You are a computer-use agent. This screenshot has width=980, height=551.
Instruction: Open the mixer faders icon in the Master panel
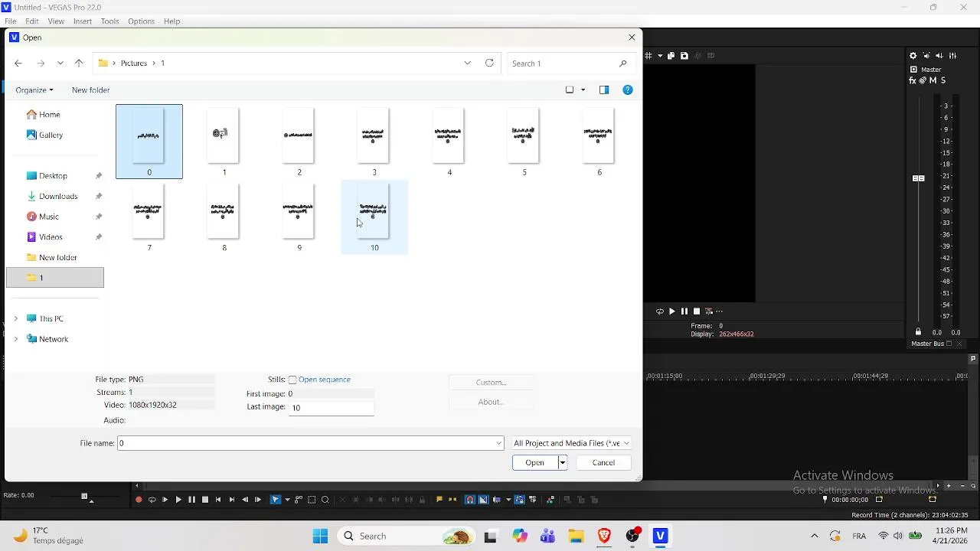coord(953,56)
